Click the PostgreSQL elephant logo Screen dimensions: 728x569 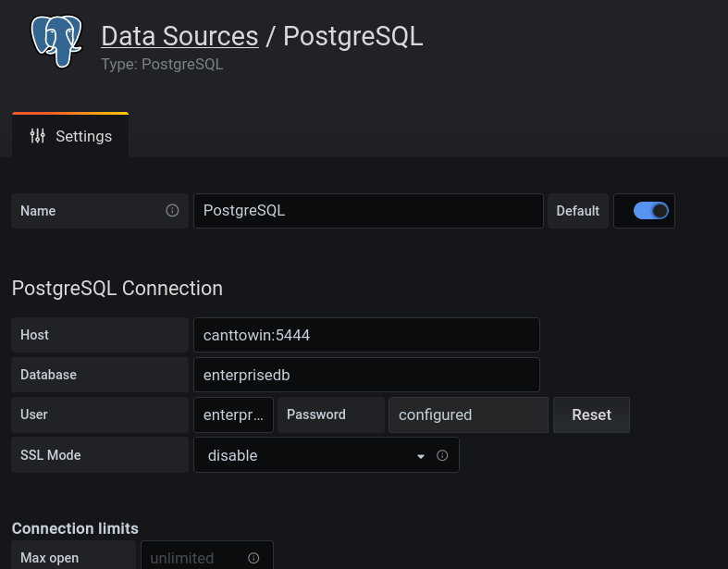[56, 42]
